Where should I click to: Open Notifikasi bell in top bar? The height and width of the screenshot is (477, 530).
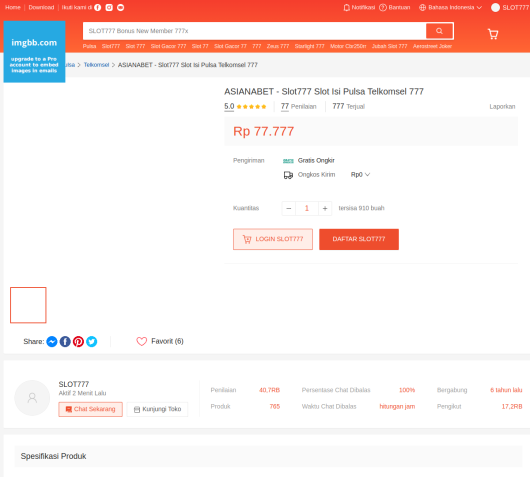pyautogui.click(x=359, y=7)
